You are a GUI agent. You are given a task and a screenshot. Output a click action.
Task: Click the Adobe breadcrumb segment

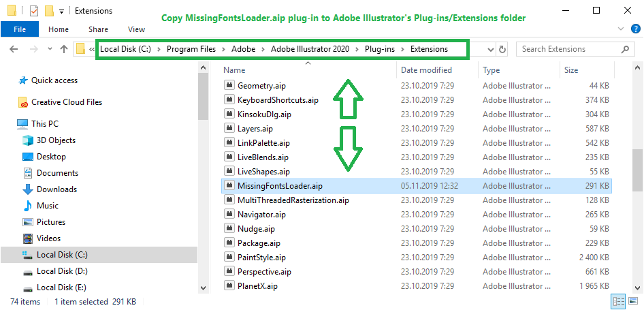point(243,49)
